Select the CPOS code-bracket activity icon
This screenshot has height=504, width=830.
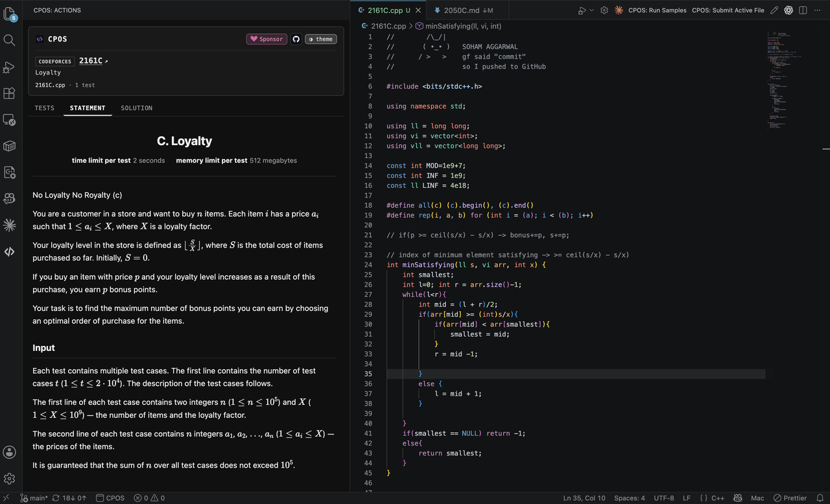9,251
